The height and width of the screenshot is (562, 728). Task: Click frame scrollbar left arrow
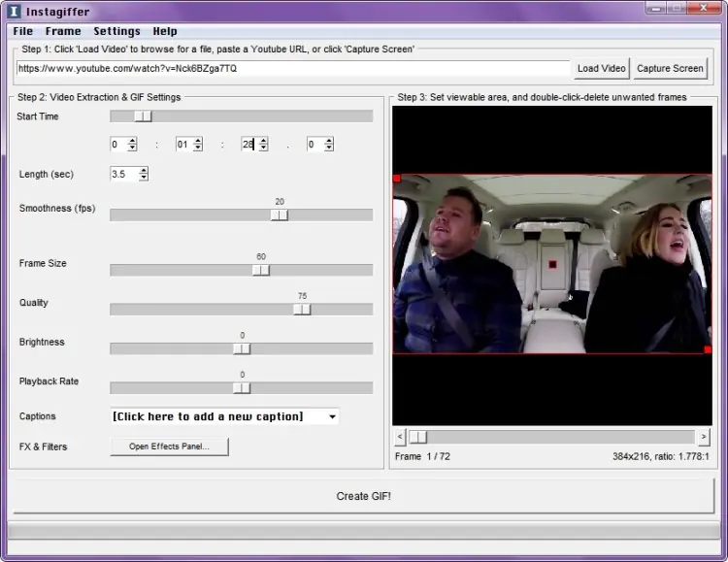tap(400, 437)
